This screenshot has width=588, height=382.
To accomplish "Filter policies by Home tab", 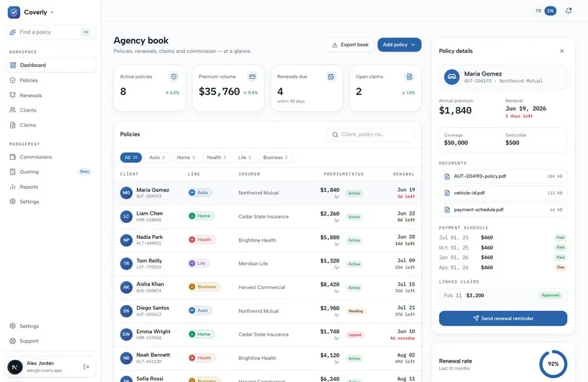I will click(x=186, y=157).
